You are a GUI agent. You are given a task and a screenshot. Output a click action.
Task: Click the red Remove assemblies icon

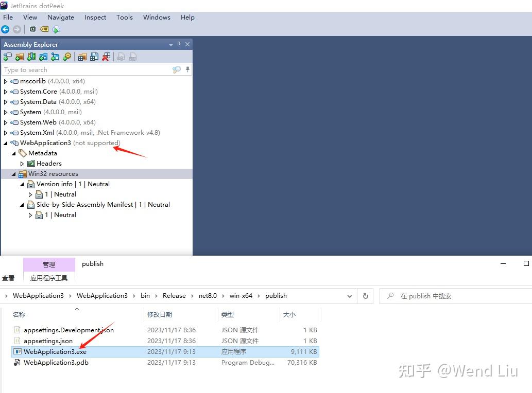tap(106, 57)
